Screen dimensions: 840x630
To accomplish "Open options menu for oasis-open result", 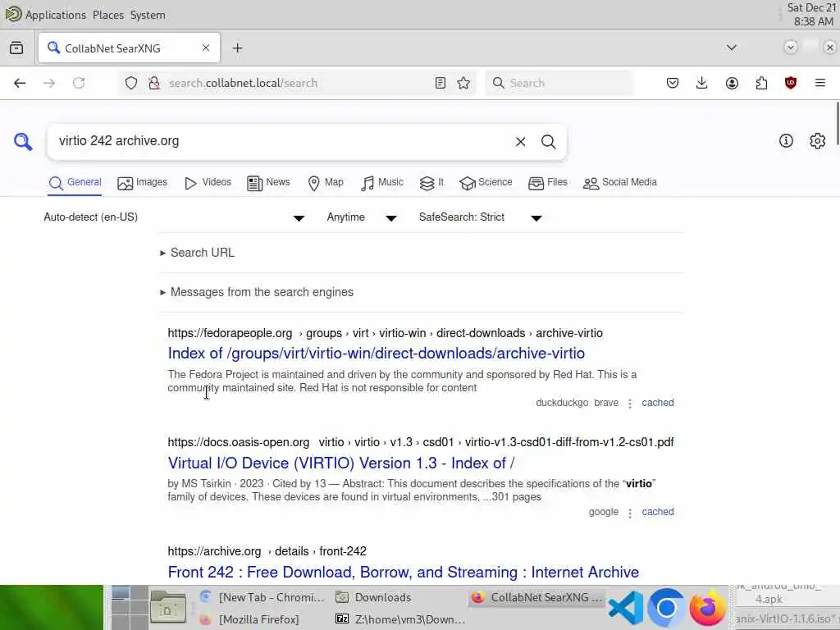I will [630, 513].
